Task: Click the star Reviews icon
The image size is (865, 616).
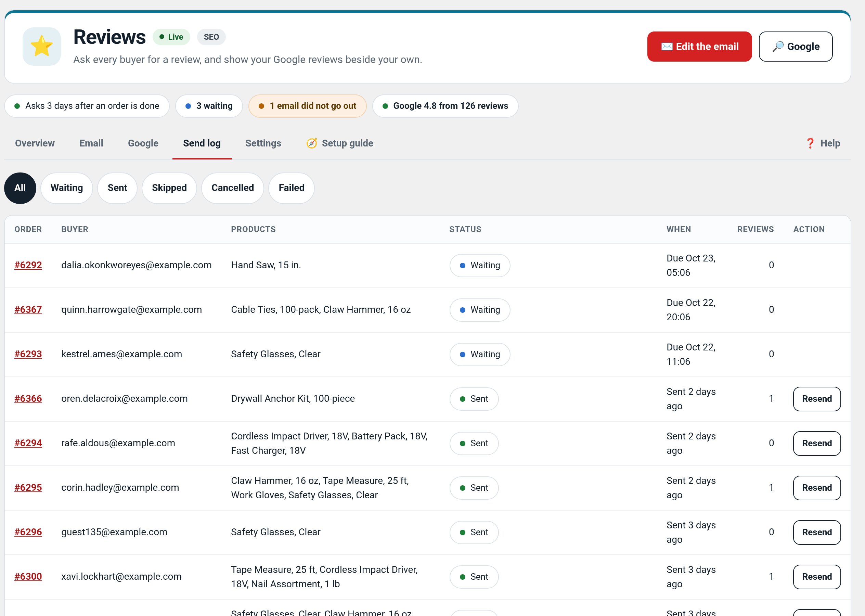Action: [42, 46]
